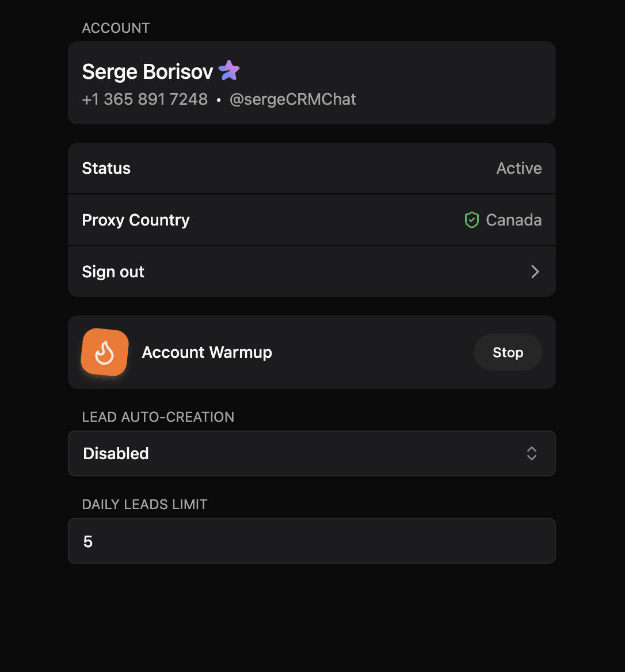Click the premium star icon beside Serge Borisov
This screenshot has width=625, height=672.
pyautogui.click(x=228, y=70)
